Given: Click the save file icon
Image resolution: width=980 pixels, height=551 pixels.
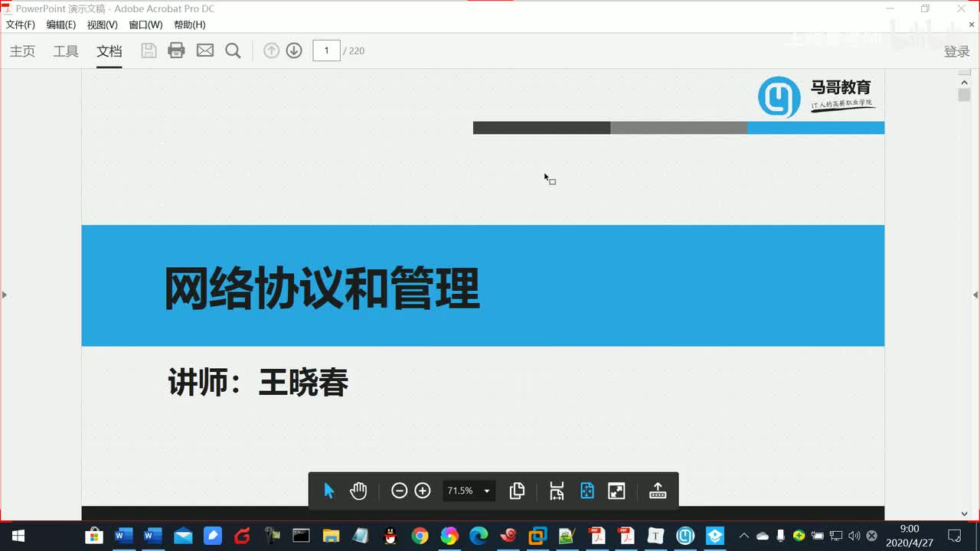Looking at the screenshot, I should click(149, 51).
